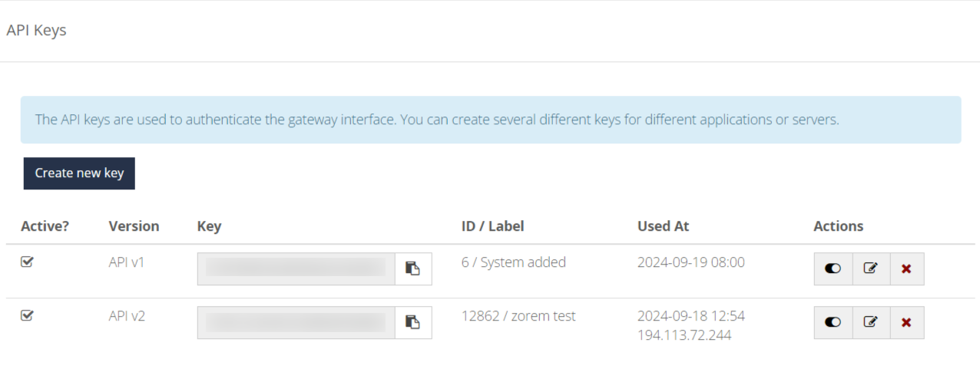Image resolution: width=980 pixels, height=372 pixels.
Task: Toggle activation switch for zorem test key
Action: pyautogui.click(x=833, y=322)
